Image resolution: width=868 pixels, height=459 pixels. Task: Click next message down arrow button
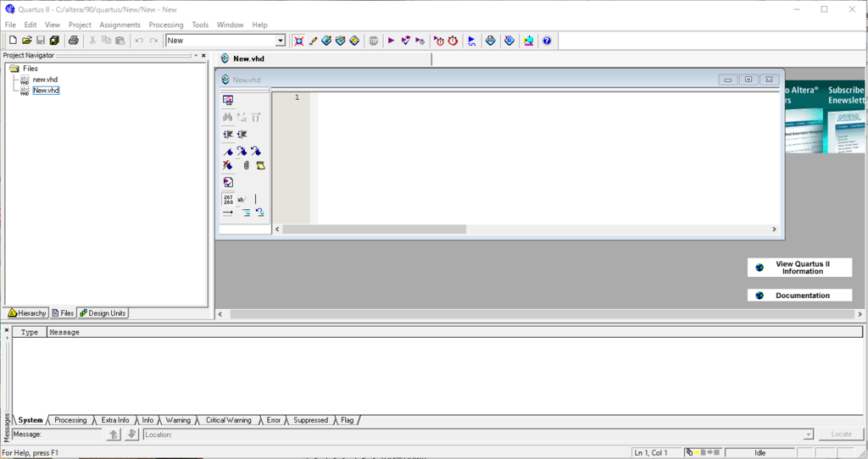click(131, 434)
